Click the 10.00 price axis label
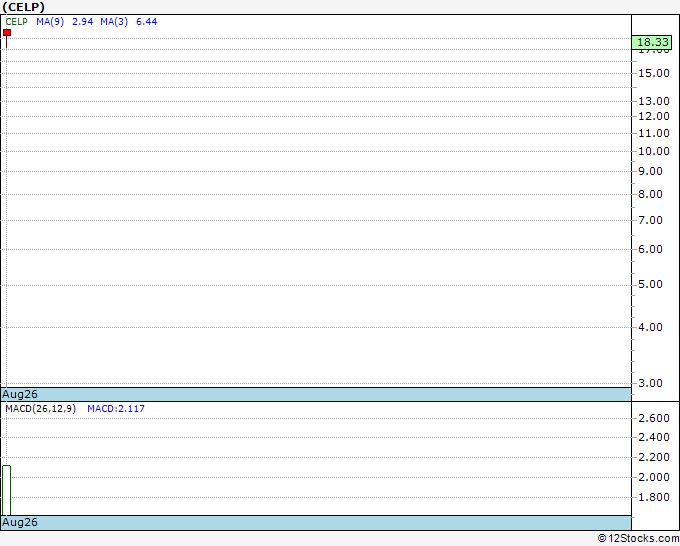This screenshot has height=546, width=680. coord(654,151)
